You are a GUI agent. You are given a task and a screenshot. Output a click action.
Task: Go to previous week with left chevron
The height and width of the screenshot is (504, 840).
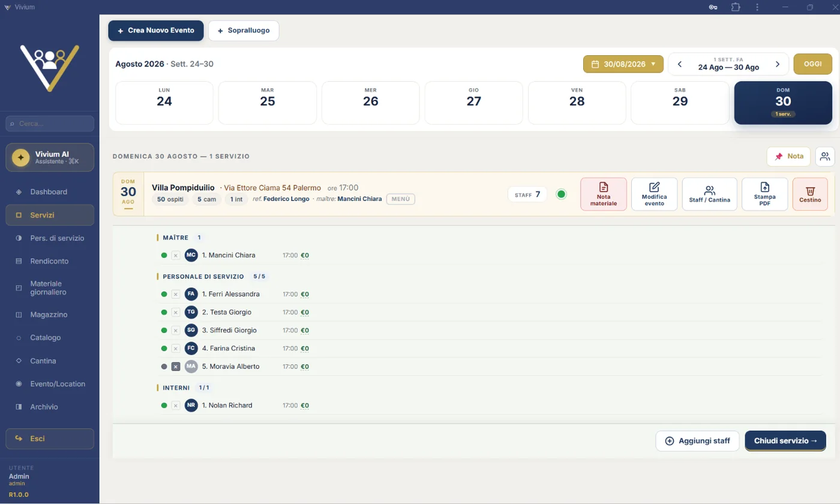coord(679,64)
